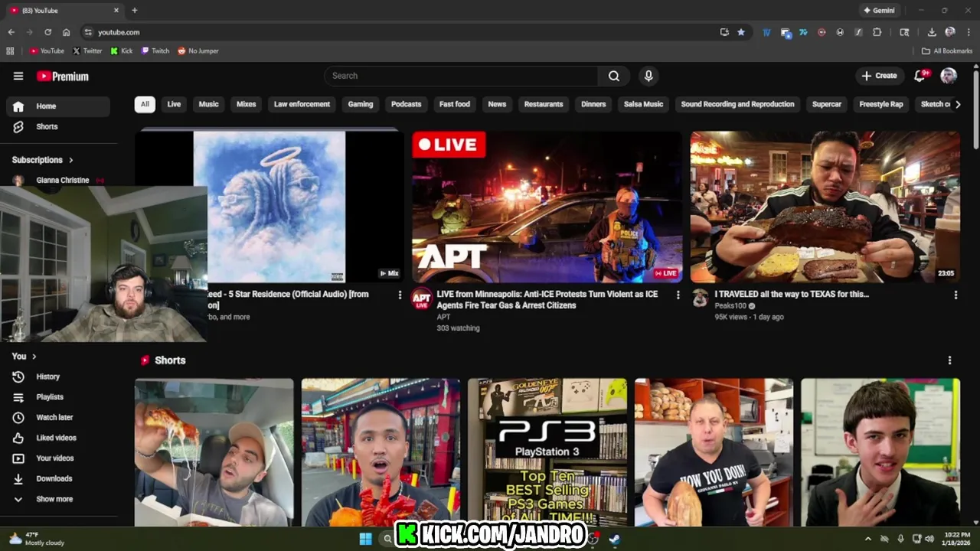The height and width of the screenshot is (551, 980).
Task: Select the Live category chip
Action: pyautogui.click(x=174, y=104)
